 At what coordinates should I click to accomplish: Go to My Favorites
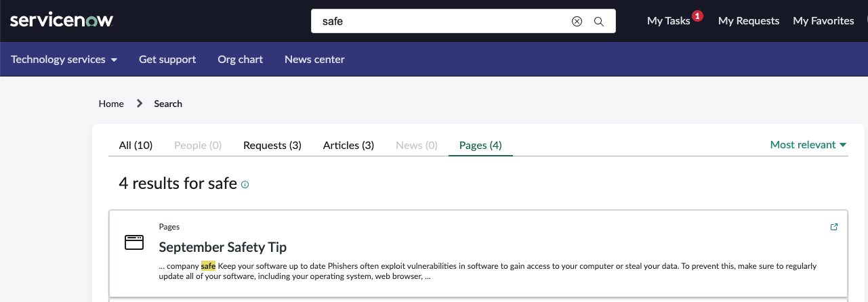[823, 21]
